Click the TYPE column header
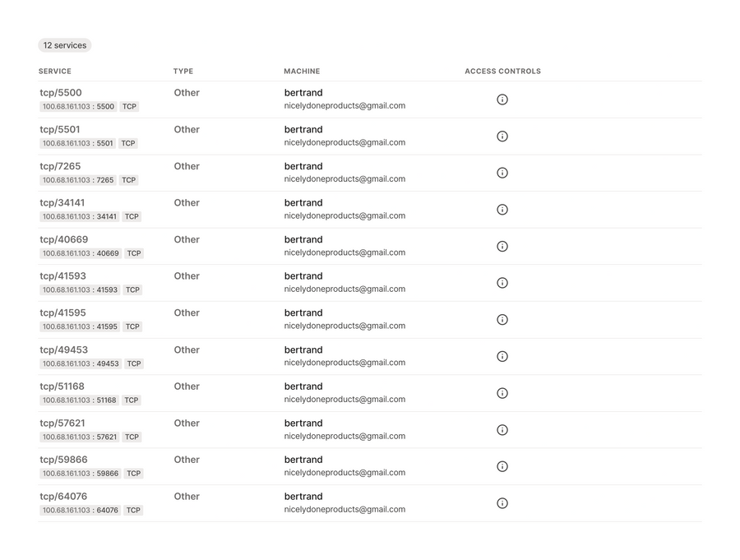Screen dimensions: 740x560 183,71
